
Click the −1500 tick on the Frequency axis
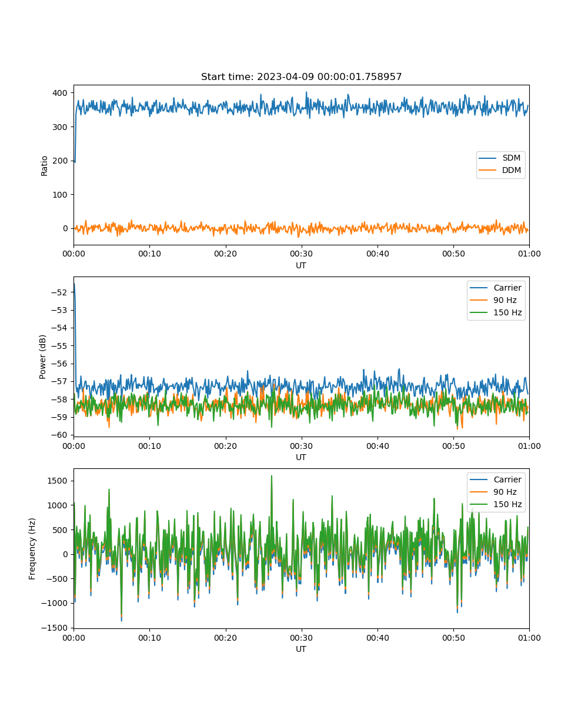[x=55, y=628]
